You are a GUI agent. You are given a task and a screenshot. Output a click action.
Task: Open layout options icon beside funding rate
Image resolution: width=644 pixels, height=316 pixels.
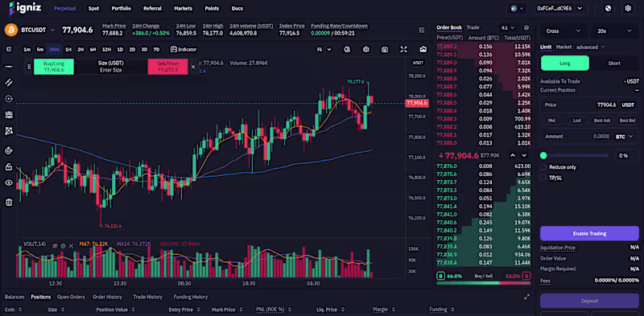[421, 30]
